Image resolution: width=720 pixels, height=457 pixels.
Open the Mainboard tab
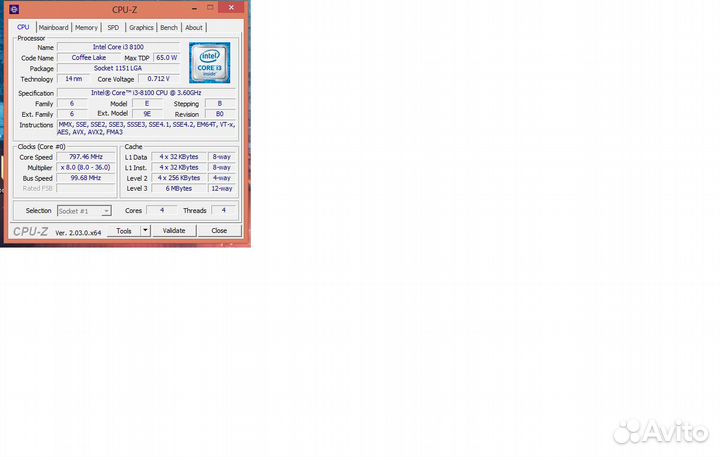[x=53, y=28]
